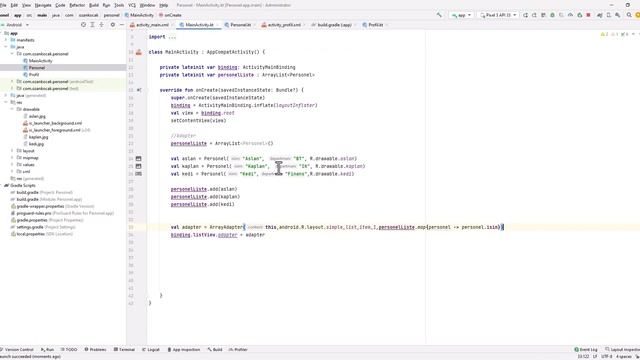
Task: Click the green debug bug icon
Action: coord(552,15)
